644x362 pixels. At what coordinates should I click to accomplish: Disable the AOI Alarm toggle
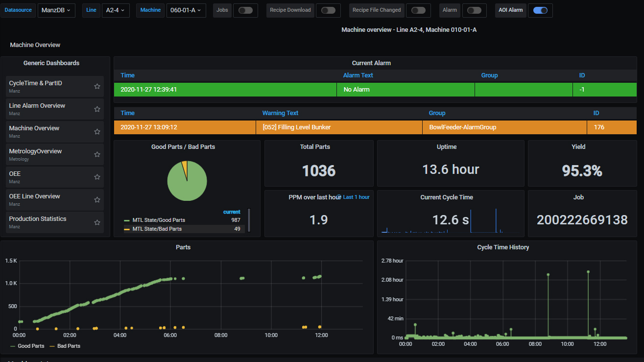[x=540, y=10]
